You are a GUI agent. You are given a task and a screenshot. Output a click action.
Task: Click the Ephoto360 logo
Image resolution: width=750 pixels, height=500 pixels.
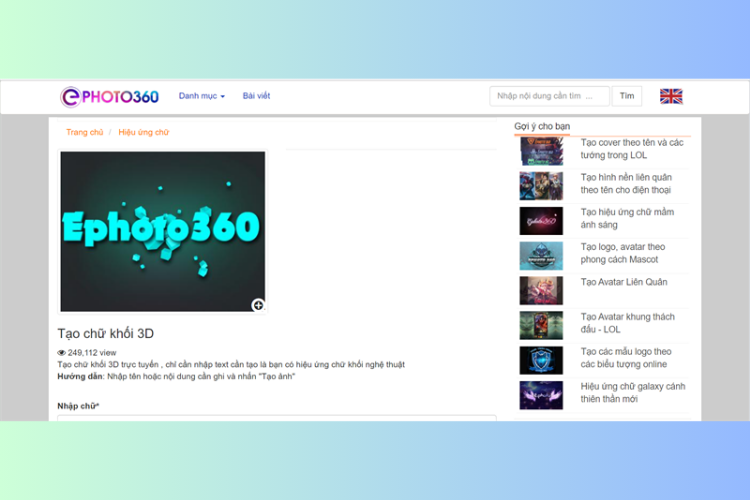[x=110, y=97]
